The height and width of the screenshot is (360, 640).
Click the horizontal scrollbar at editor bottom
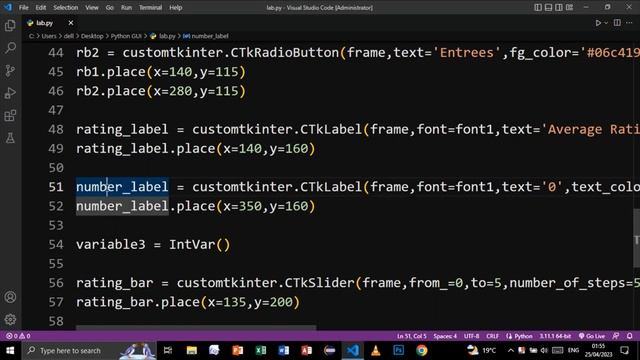pos(196,327)
